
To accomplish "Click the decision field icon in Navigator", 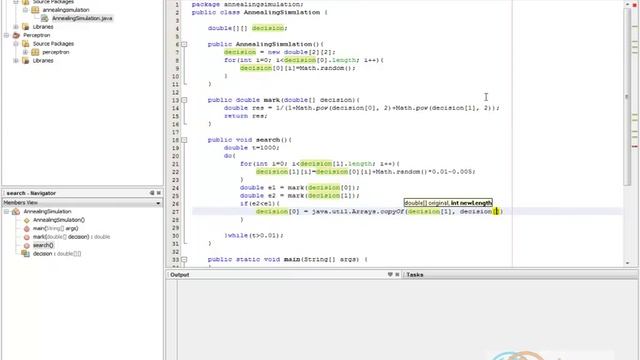I will point(26,254).
